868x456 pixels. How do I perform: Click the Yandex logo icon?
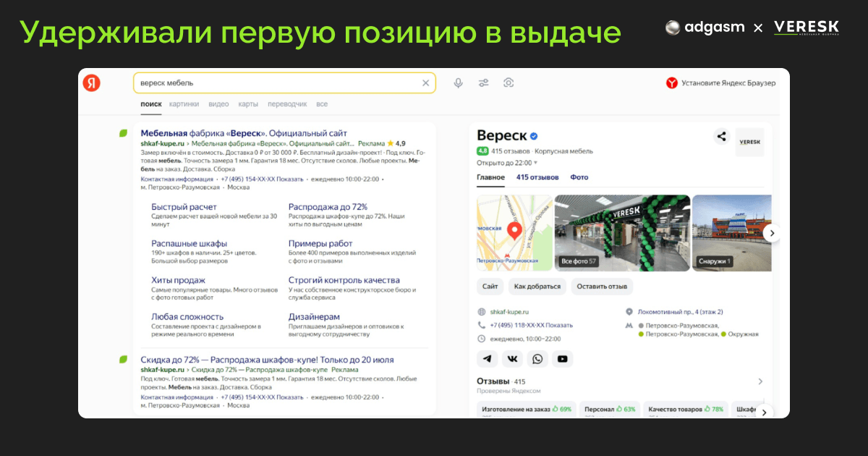[91, 83]
